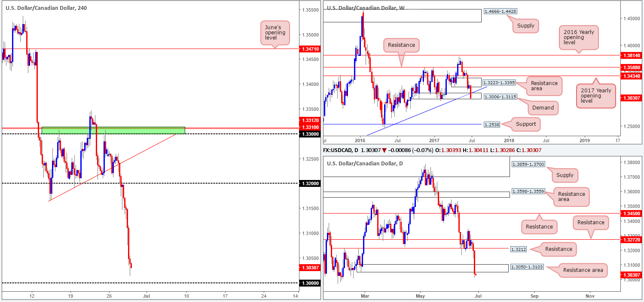The height and width of the screenshot is (302, 644).
Task: Click the 1.2538 support label
Action: [x=491, y=124]
